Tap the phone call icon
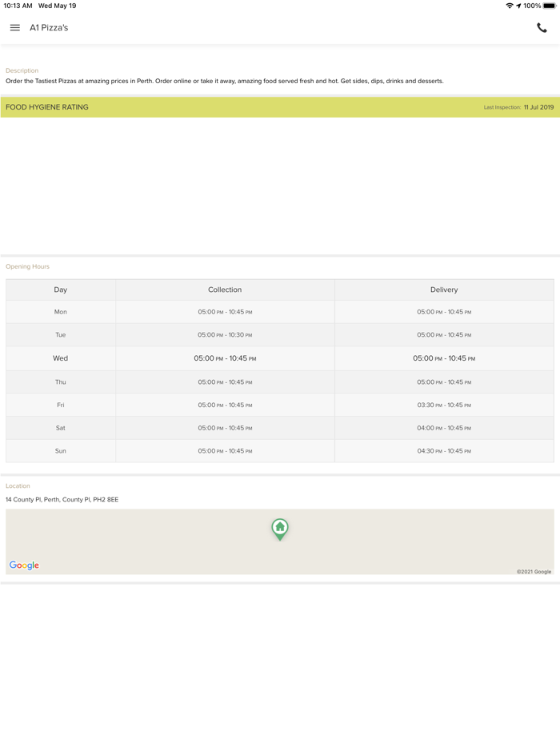This screenshot has width=560, height=747. coord(542,28)
